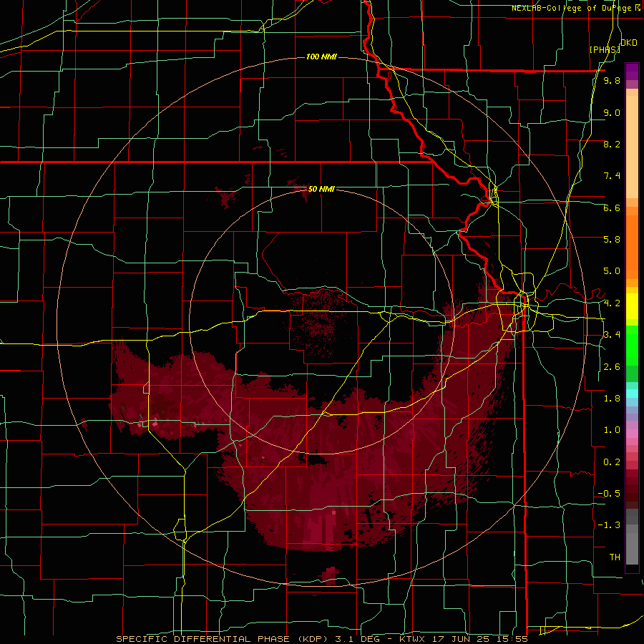
Task: Click the TH label at legend bottom
Action: click(615, 557)
